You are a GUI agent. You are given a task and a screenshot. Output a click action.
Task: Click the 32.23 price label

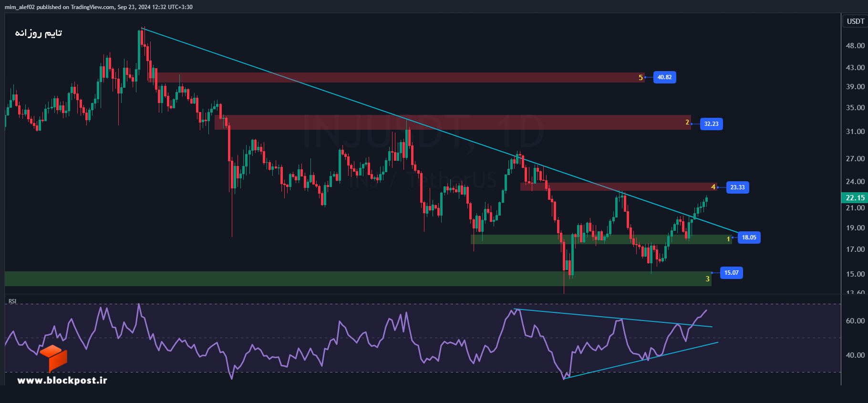[711, 124]
